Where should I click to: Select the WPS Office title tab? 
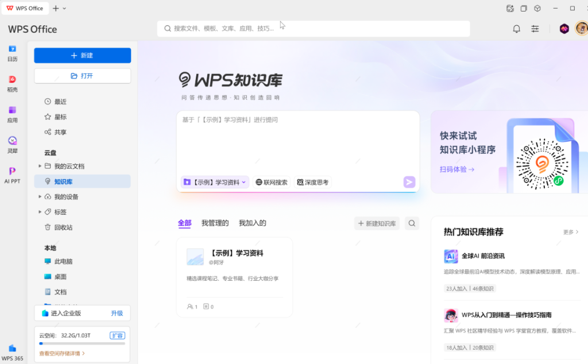(25, 8)
